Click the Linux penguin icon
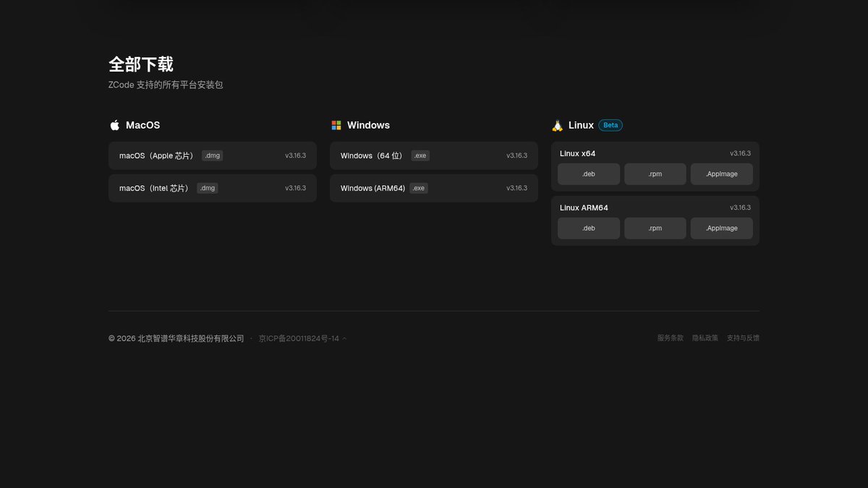 tap(557, 125)
